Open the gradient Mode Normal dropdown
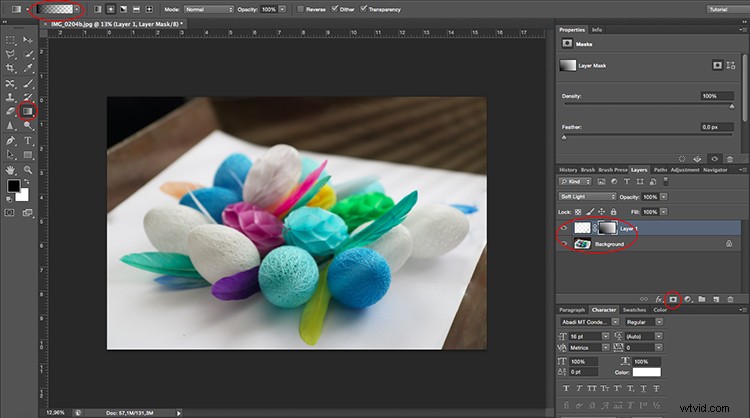Screen dimensions: 750x418 [x=209, y=9]
